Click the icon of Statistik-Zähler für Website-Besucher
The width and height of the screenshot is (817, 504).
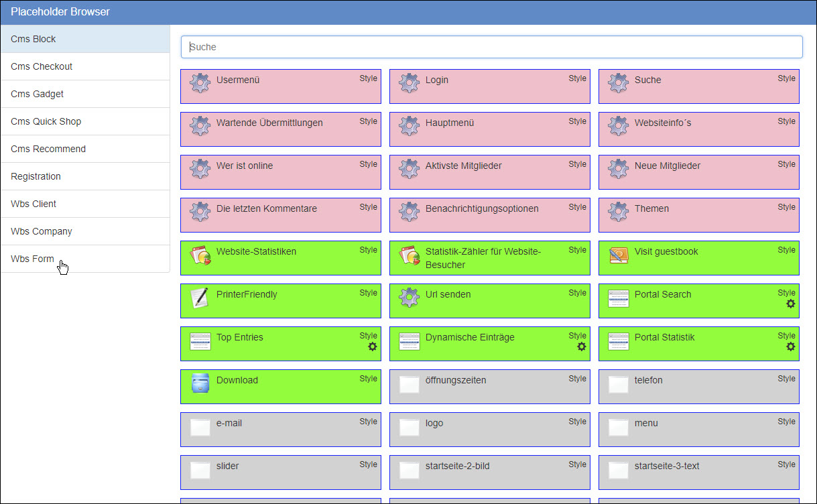[409, 254]
